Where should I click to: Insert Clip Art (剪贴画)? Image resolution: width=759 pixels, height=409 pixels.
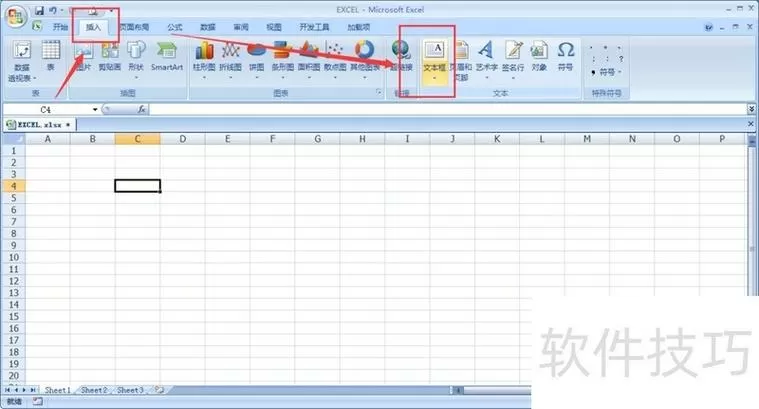[x=110, y=57]
